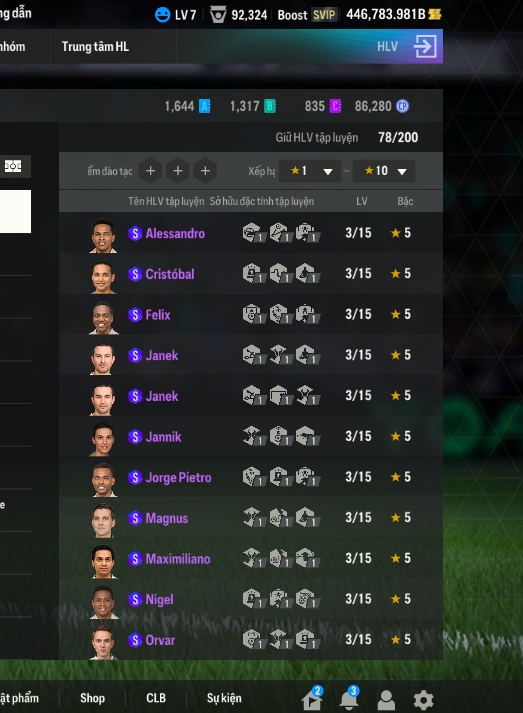Open the settings gear icon
523x713 pixels.
pyautogui.click(x=423, y=699)
